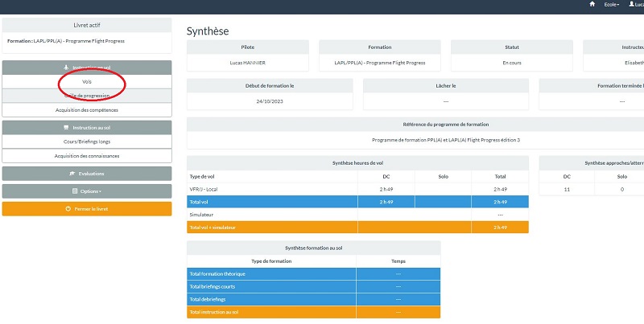Click the orange Total vol + simulateur row
The image size is (644, 324).
pos(357,228)
